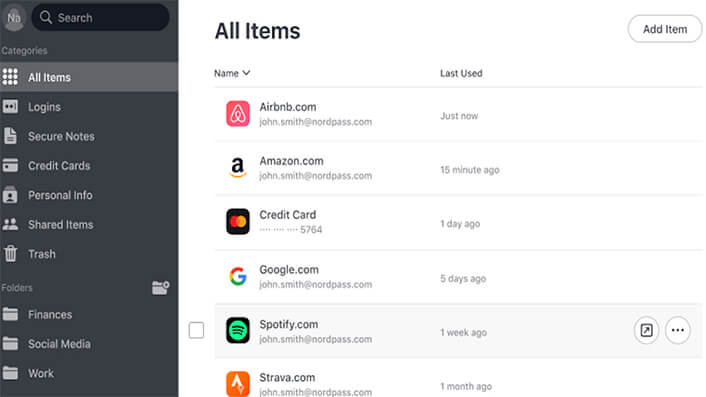Click the Airbnb logo icon
706x397 pixels.
pyautogui.click(x=238, y=114)
